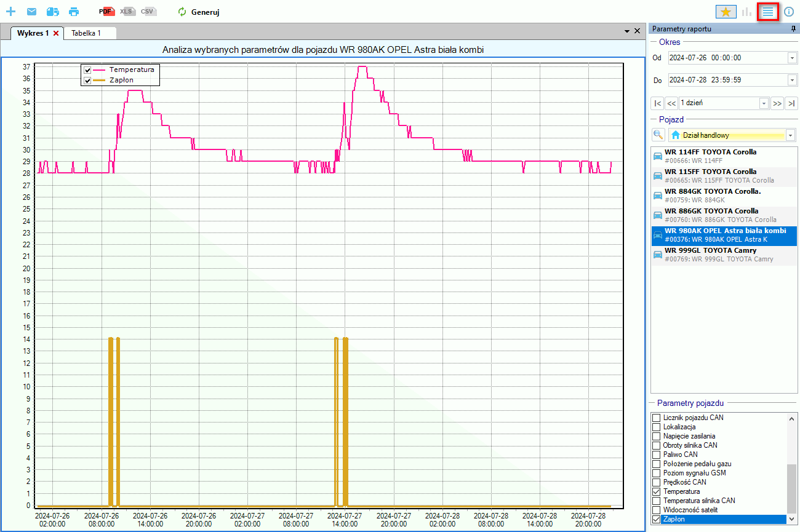Select vehicle WR 884GK TOYOTA Corolla.
800x532 pixels.
724,196
